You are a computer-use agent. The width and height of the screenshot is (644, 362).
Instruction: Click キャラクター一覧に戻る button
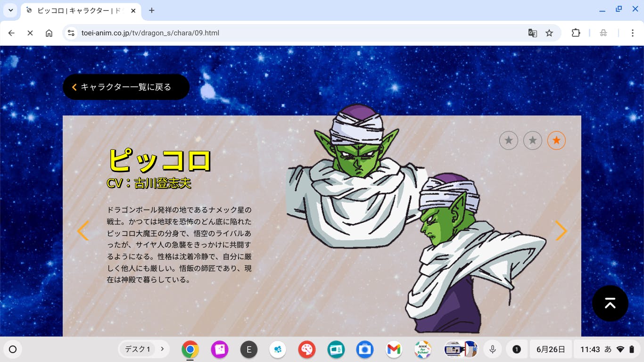pos(126,87)
